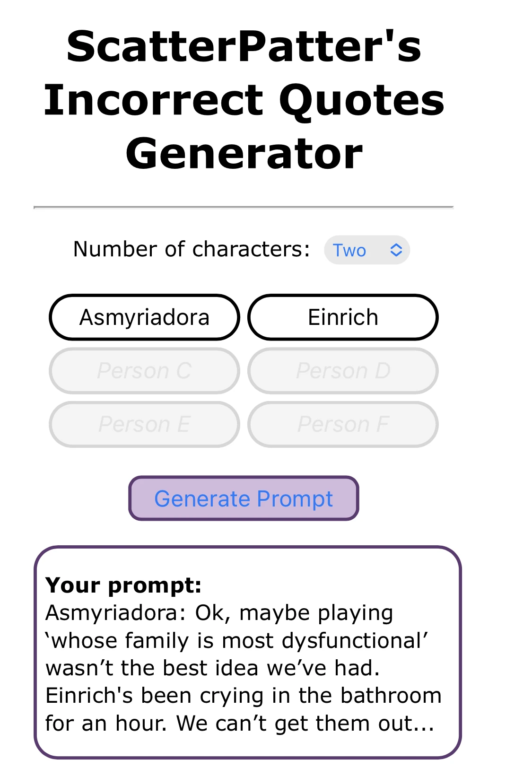Click the Asmyriadora name field
Viewport: 532px width, 777px height.
(144, 317)
